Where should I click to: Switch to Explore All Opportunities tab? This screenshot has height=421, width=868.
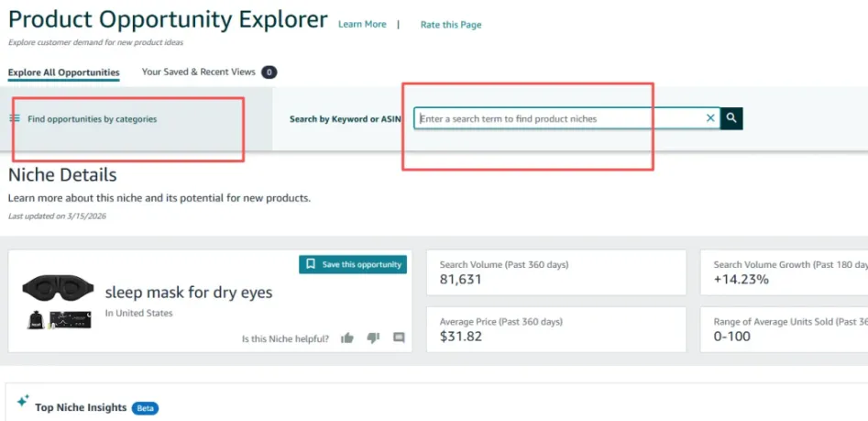click(x=63, y=72)
